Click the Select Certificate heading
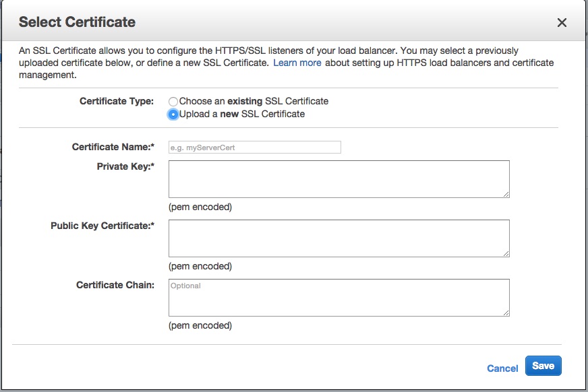 point(77,22)
